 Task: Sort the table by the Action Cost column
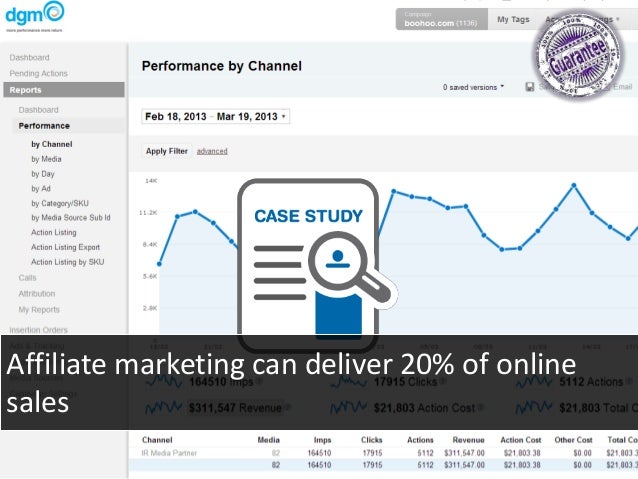(x=521, y=440)
